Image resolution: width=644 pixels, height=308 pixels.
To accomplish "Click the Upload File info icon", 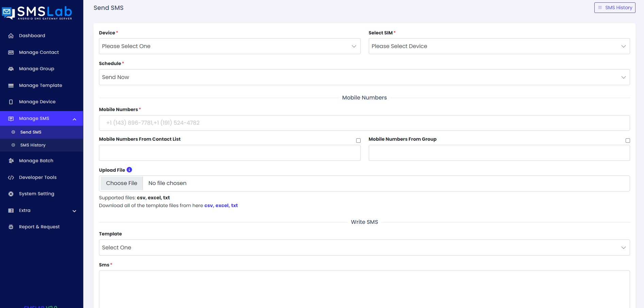I will tap(129, 170).
